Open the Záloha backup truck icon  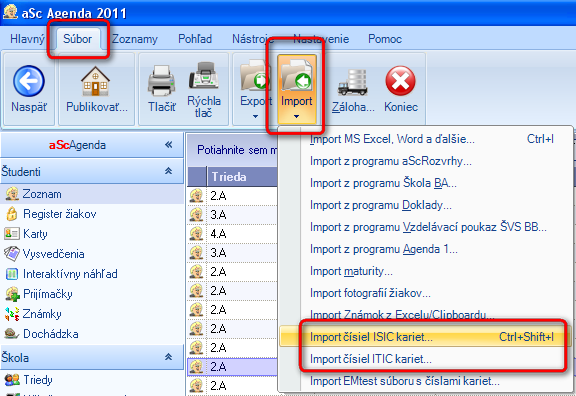(x=353, y=82)
